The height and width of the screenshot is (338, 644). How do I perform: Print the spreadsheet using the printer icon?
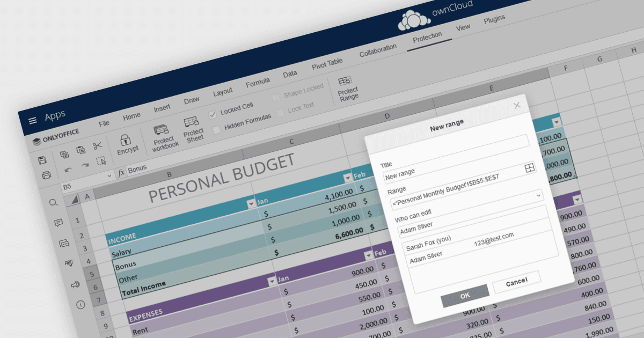(47, 175)
